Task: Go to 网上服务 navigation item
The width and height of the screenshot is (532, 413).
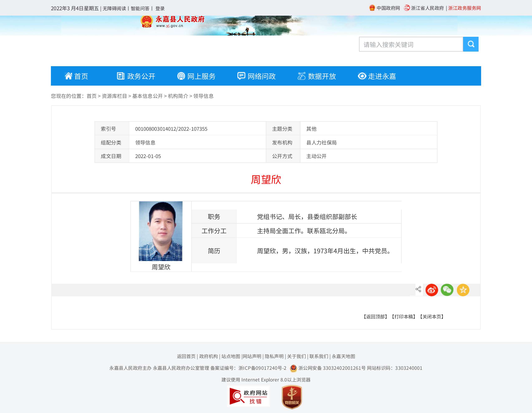Action: (196, 76)
